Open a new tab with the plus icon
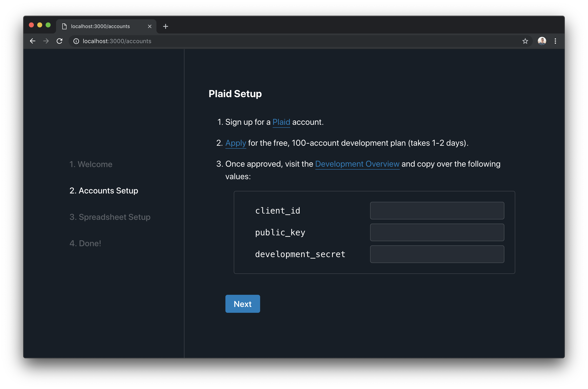Screen dimensions: 588x389 (x=166, y=26)
